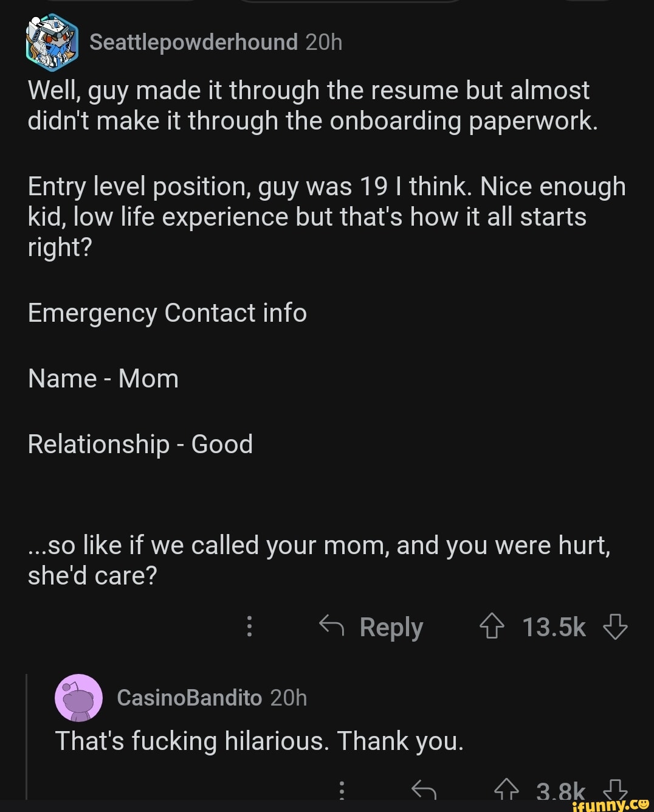Click the 20h timestamp on the first comment
This screenshot has height=812, width=654.
[324, 43]
